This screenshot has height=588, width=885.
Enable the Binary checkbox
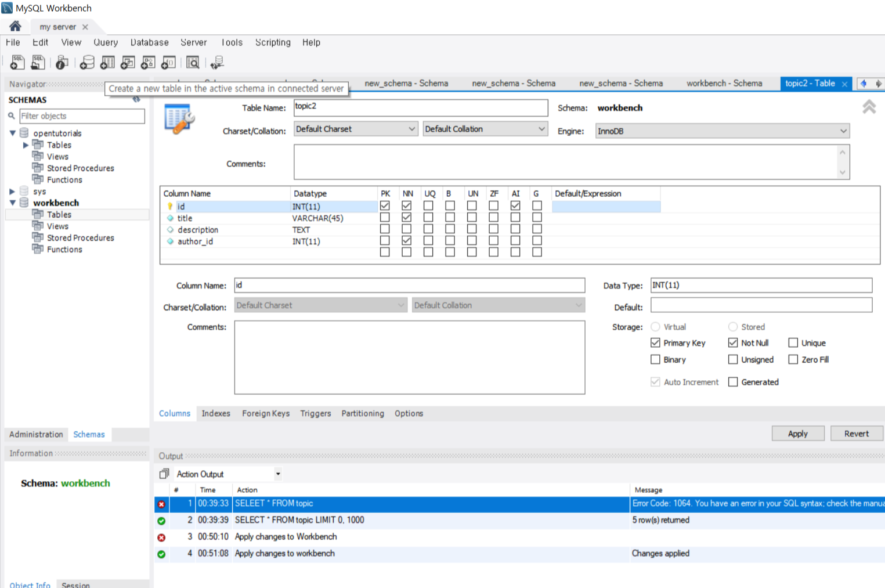[655, 359]
